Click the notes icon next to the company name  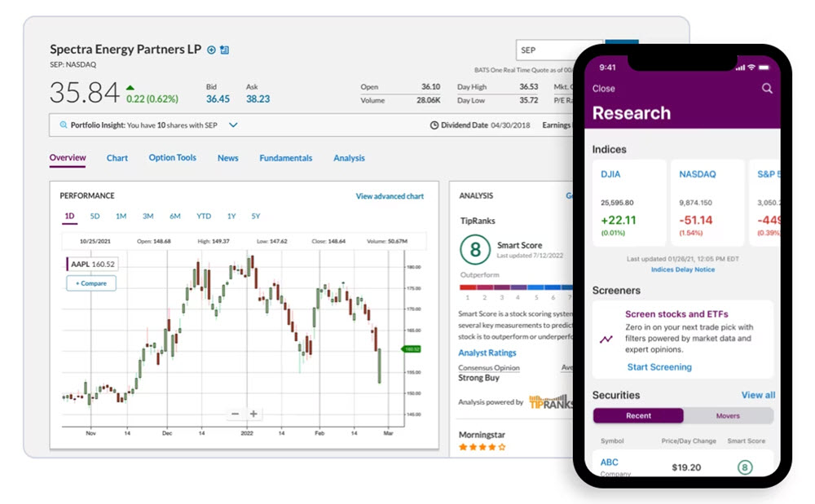226,49
